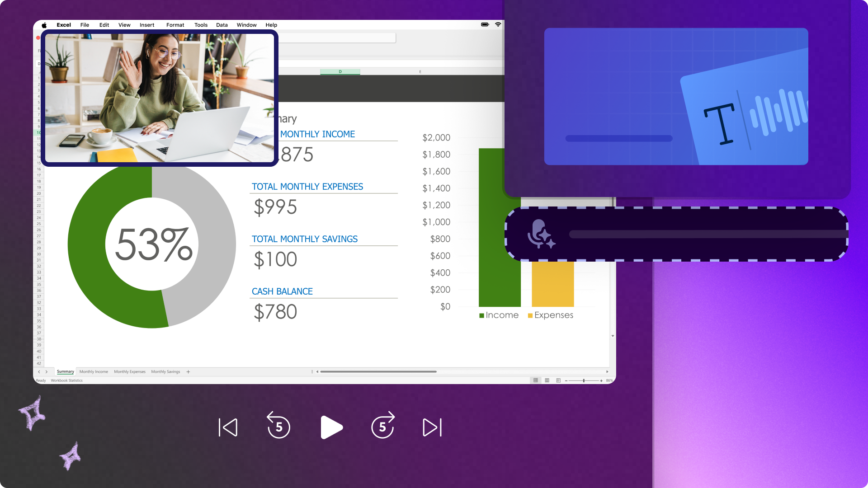The width and height of the screenshot is (868, 488).
Task: Jump to next track icon
Action: 432,427
